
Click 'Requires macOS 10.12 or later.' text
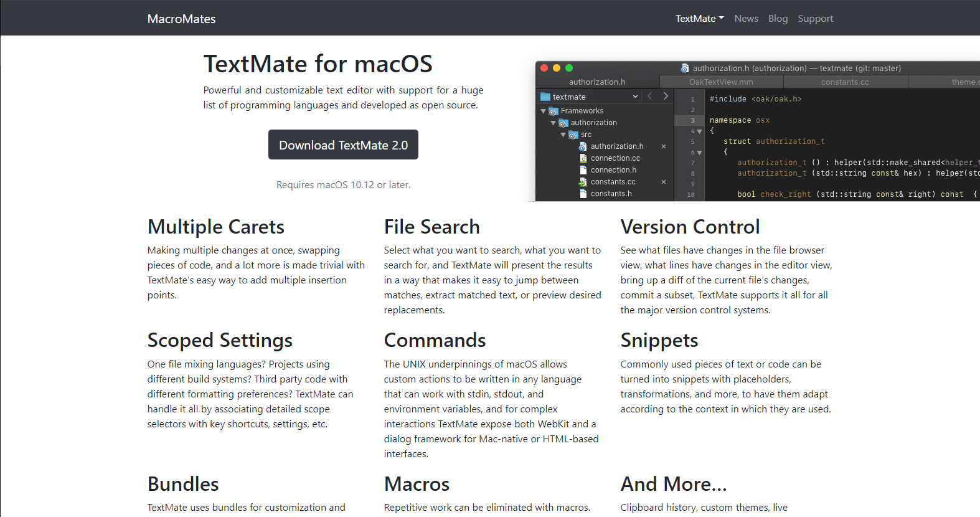[343, 185]
